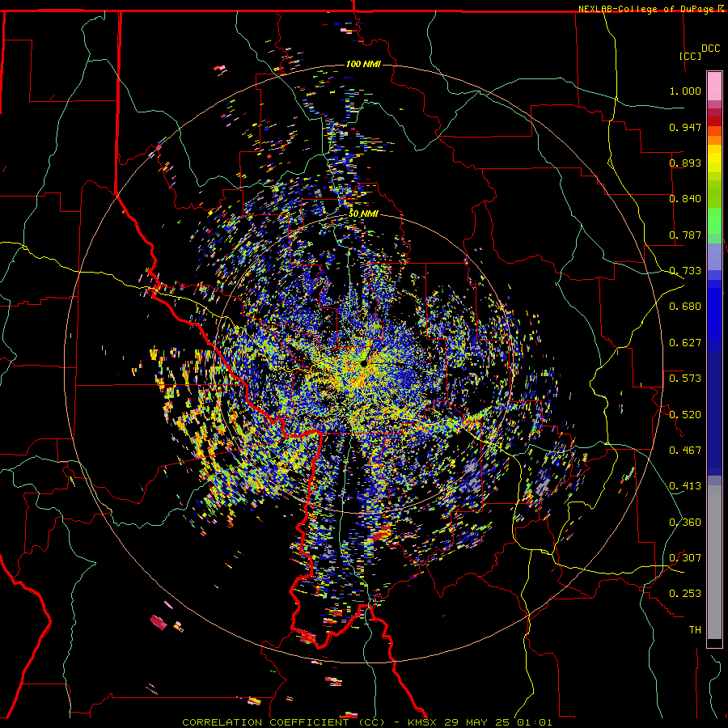
Task: Select the 0.733 scale value
Action: coord(685,271)
